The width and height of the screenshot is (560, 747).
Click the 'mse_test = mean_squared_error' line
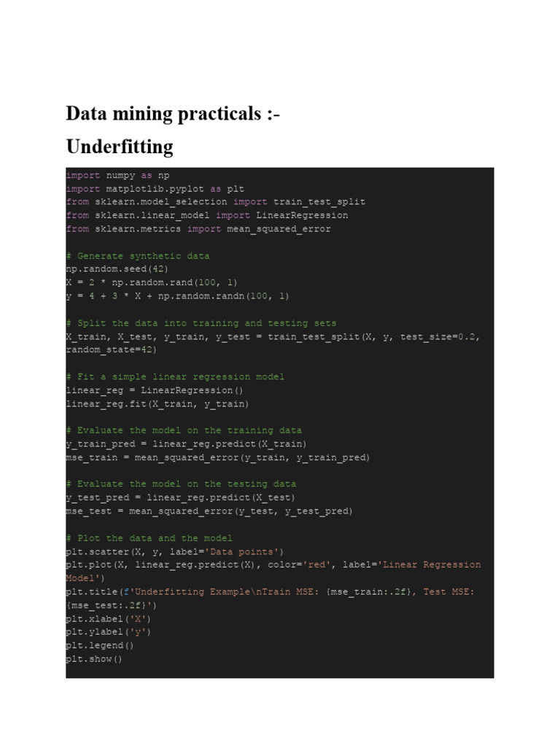(x=209, y=511)
